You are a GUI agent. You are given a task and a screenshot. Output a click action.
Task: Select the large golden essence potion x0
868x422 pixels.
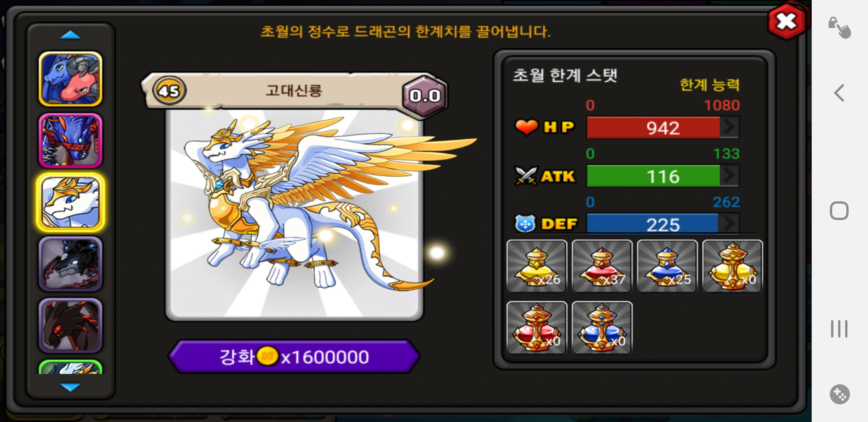coord(732,266)
